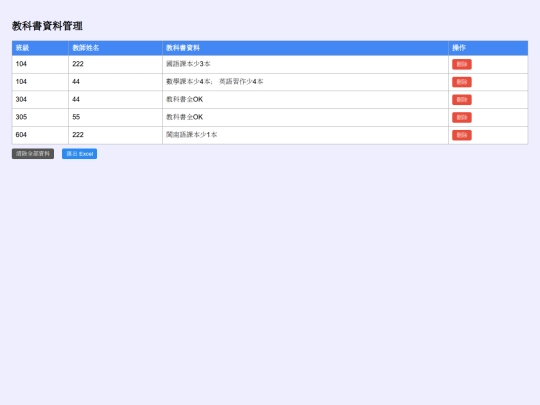This screenshot has height=405, width=540.
Task: Click teacher name 55
Action: (x=115, y=117)
